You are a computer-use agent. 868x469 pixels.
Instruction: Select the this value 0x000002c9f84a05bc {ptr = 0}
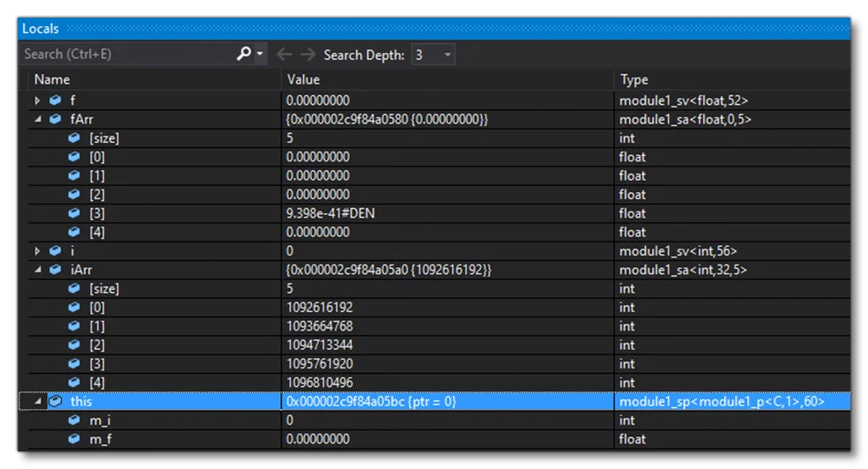(371, 401)
